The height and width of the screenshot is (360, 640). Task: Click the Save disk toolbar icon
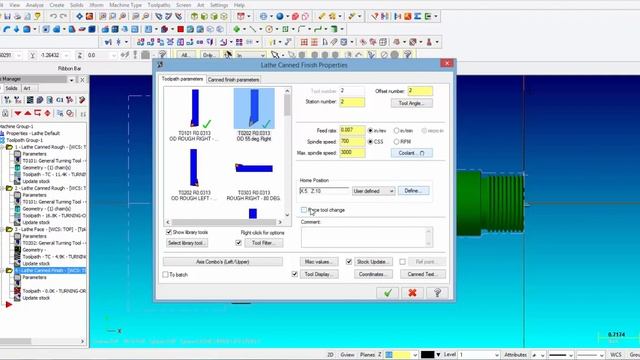point(7,16)
